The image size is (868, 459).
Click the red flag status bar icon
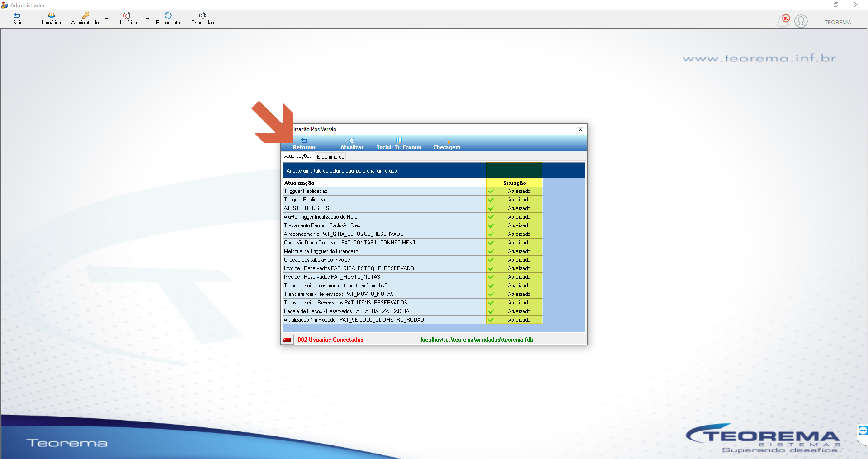click(287, 340)
